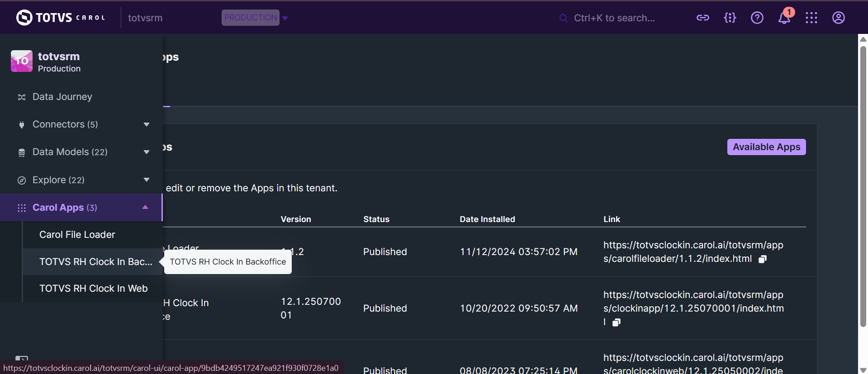868x374 pixels.
Task: Click the page vertical scrollbar
Action: [863, 181]
